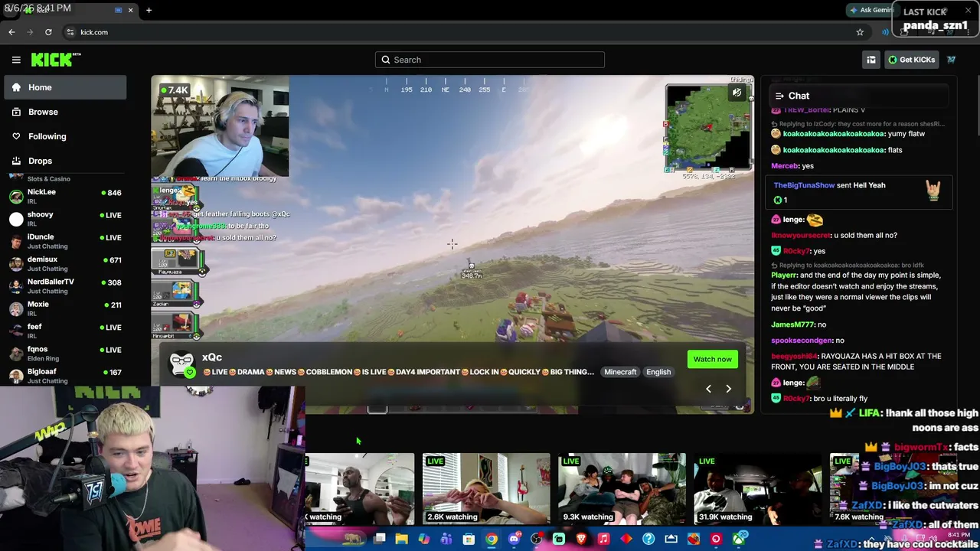980x551 pixels.
Task: Open Google Chrome from the taskbar
Action: [492, 539]
